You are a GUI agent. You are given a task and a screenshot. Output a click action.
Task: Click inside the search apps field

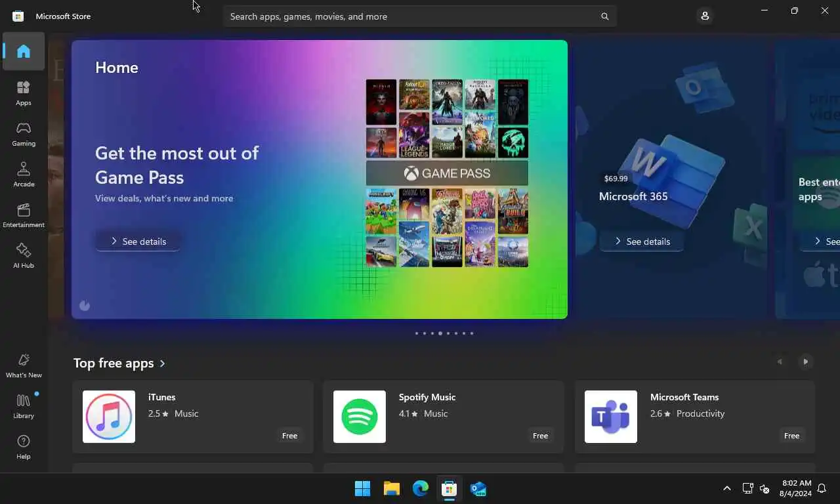tap(420, 16)
